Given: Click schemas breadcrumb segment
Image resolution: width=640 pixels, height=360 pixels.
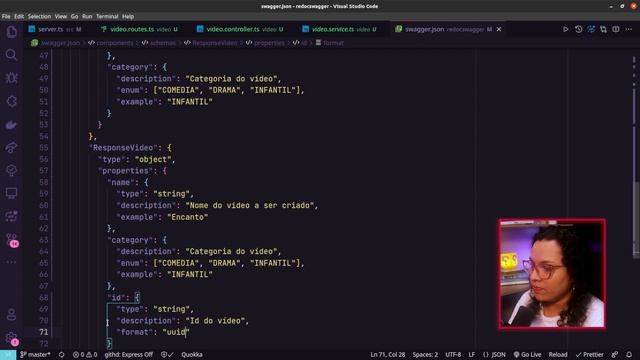Looking at the screenshot, I should [163, 43].
